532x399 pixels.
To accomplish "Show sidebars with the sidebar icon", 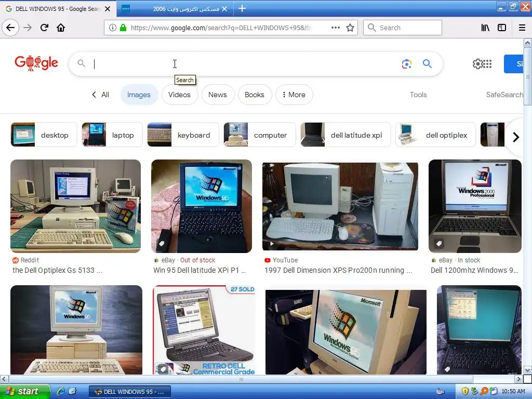I will 502,28.
